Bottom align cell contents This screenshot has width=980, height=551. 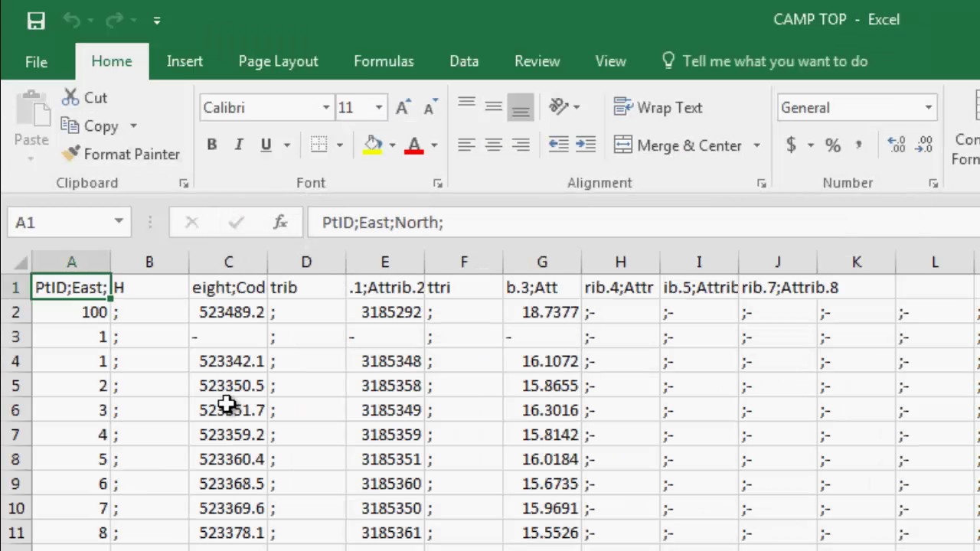[x=521, y=107]
